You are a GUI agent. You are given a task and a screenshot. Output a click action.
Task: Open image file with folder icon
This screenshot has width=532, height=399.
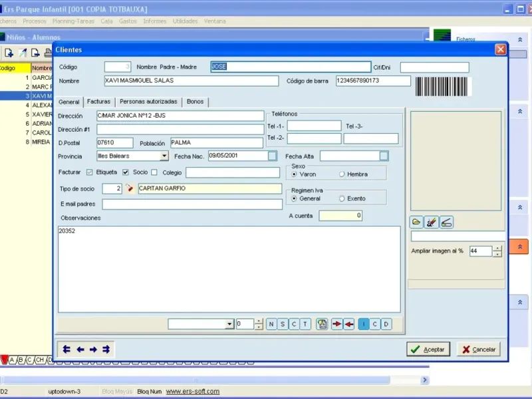416,223
